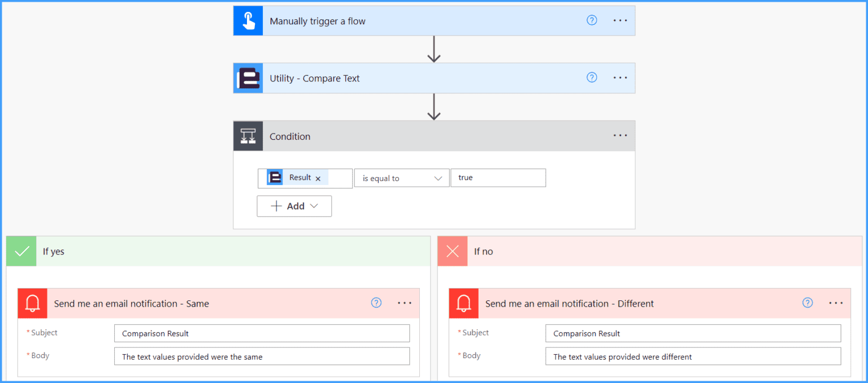Screen dimensions: 868x383
Task: Click the red X on the If no branch
Action: tap(452, 251)
